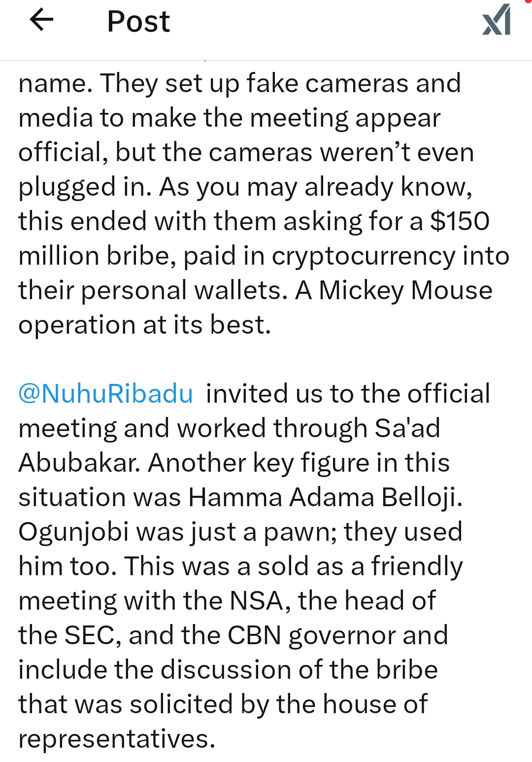Screen dimensions: 532x762
Task: Go back using the left arrow
Action: point(42,20)
